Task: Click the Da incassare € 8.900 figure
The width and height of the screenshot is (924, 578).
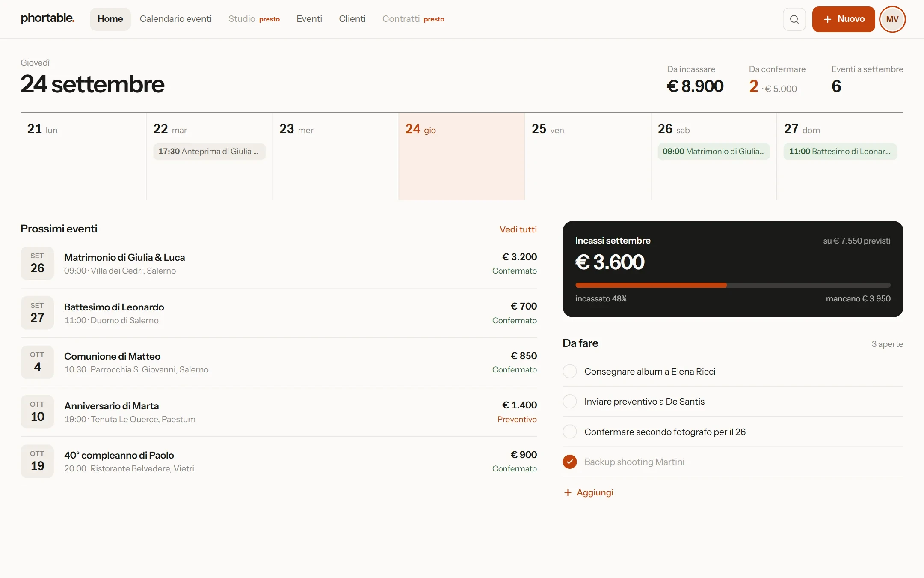Action: (x=695, y=86)
